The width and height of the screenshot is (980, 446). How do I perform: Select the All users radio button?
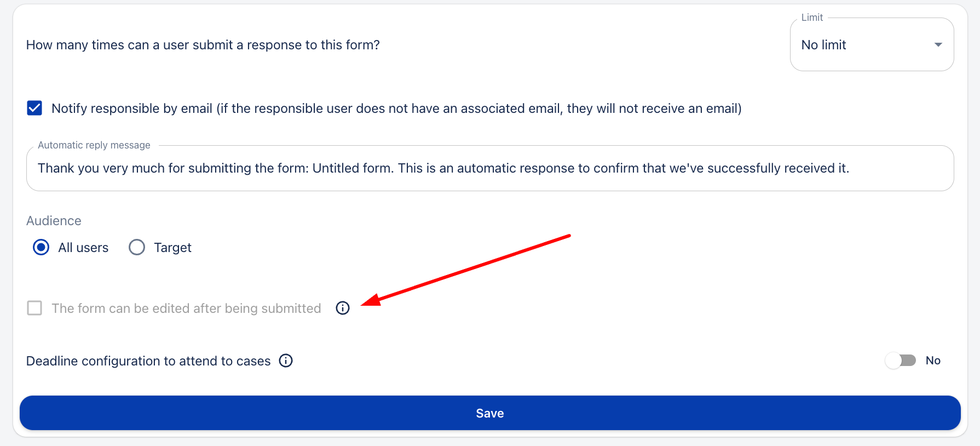41,248
